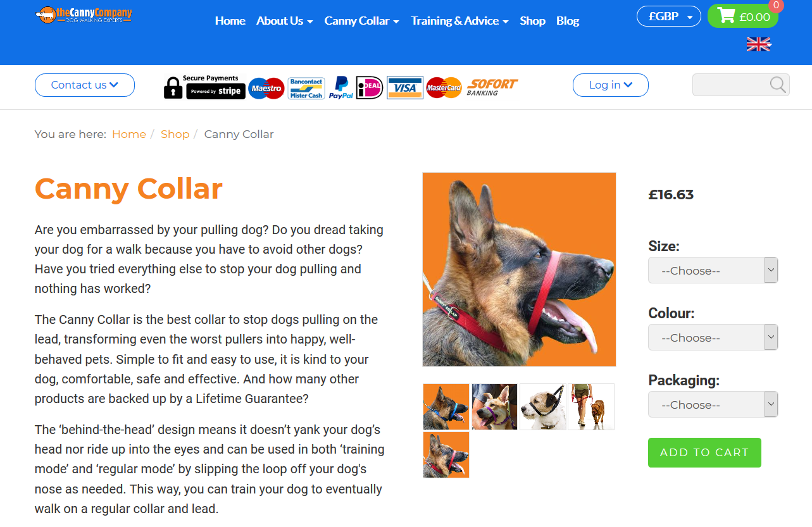Click the PayPal payment icon

(x=340, y=88)
